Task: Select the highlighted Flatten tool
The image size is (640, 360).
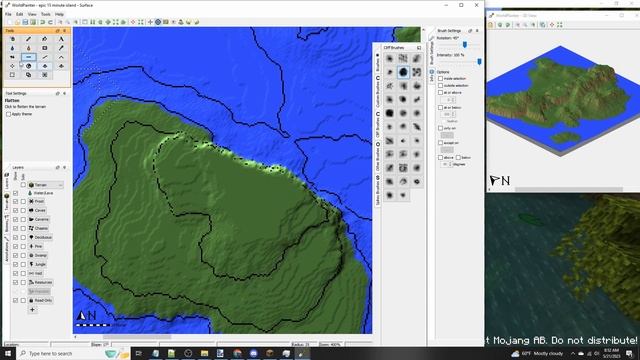Action: pos(29,57)
